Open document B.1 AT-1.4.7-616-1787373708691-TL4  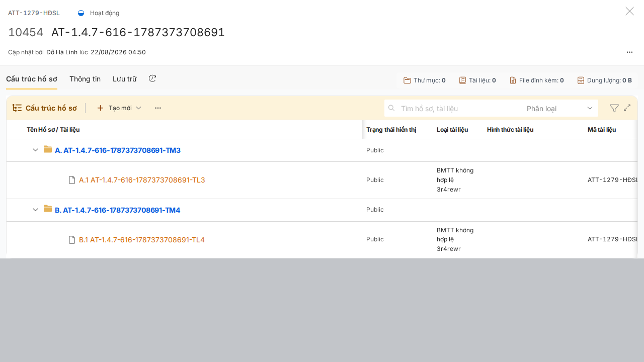click(x=142, y=240)
